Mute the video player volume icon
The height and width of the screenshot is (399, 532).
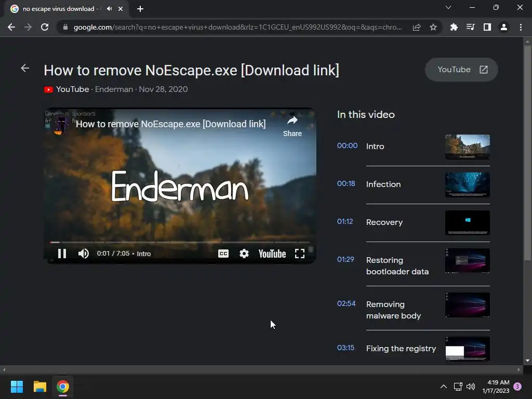pyautogui.click(x=84, y=254)
